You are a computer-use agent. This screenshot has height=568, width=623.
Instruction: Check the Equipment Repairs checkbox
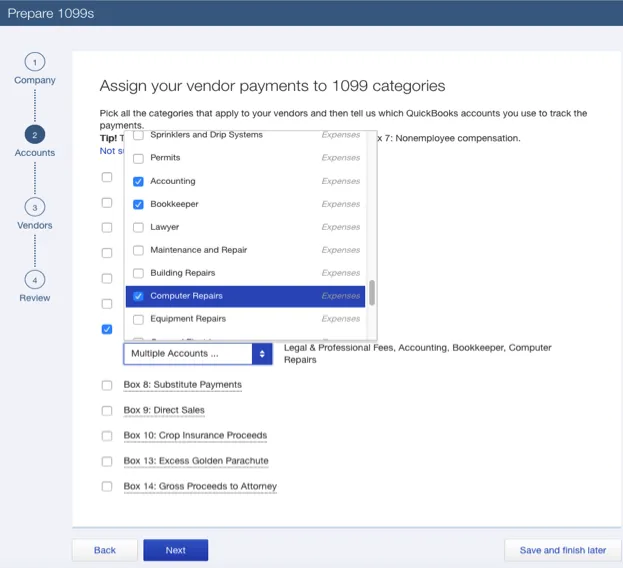138,319
